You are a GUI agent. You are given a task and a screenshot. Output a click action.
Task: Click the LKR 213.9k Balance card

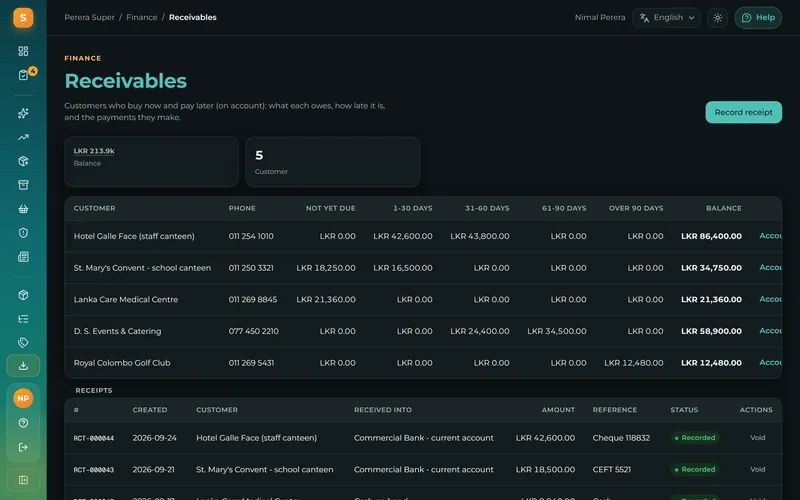pyautogui.click(x=152, y=162)
